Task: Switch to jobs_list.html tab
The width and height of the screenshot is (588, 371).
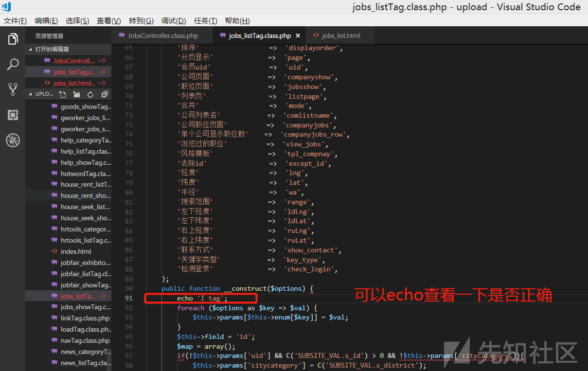Action: coord(340,35)
